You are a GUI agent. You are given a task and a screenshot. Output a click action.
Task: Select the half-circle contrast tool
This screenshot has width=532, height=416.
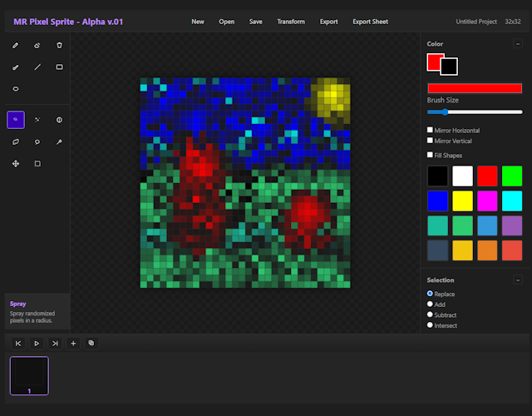click(x=59, y=120)
